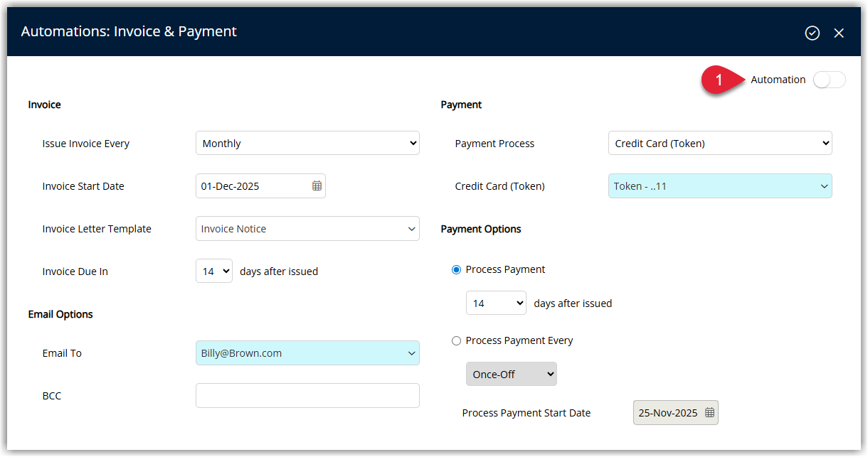This screenshot has width=868, height=457.
Task: Open the Email To dropdown
Action: point(307,353)
